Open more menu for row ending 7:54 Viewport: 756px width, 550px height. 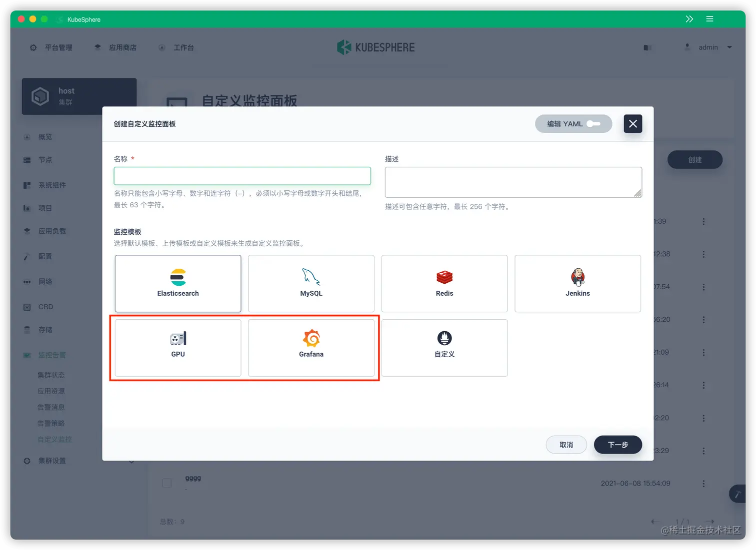point(703,287)
